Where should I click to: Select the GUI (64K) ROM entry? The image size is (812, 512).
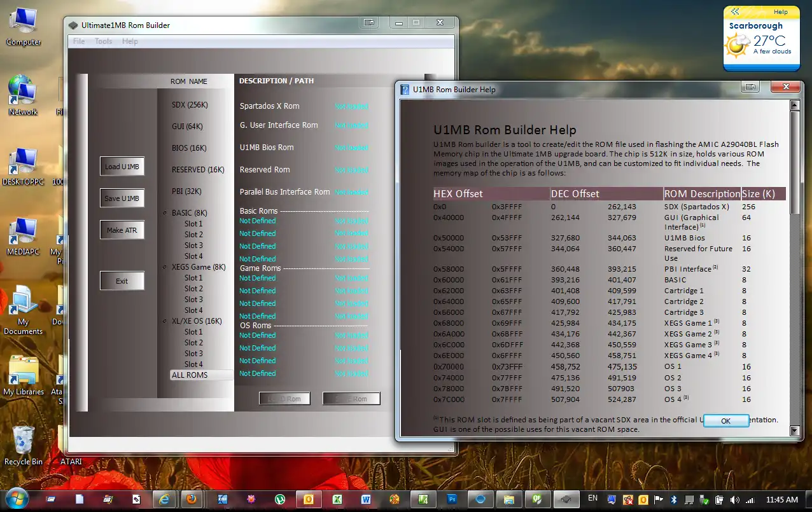tap(187, 127)
